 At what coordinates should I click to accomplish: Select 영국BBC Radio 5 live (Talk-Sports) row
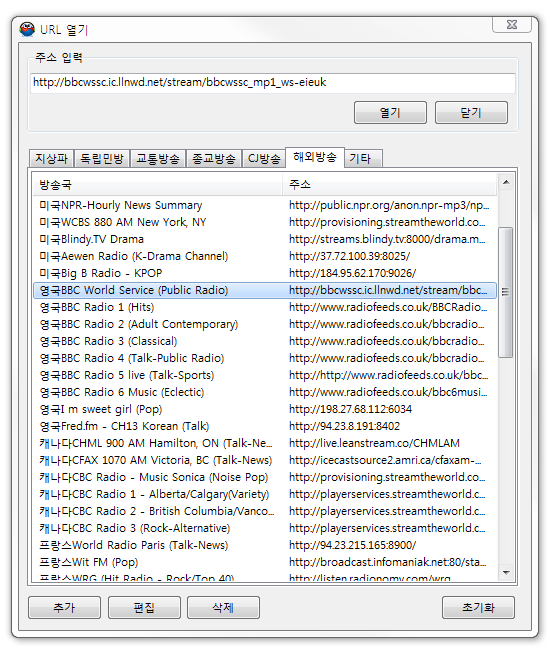point(265,376)
